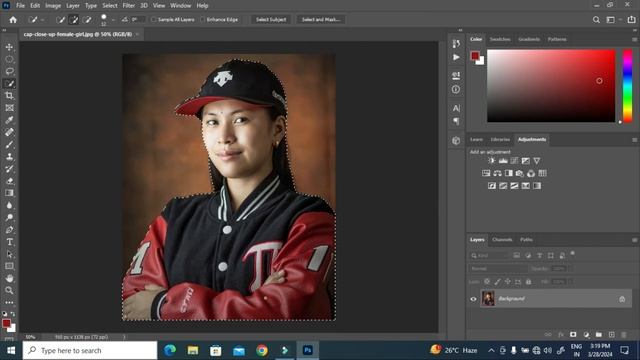
Task: Toggle pixel layer filter in Layers panel
Action: click(517, 256)
